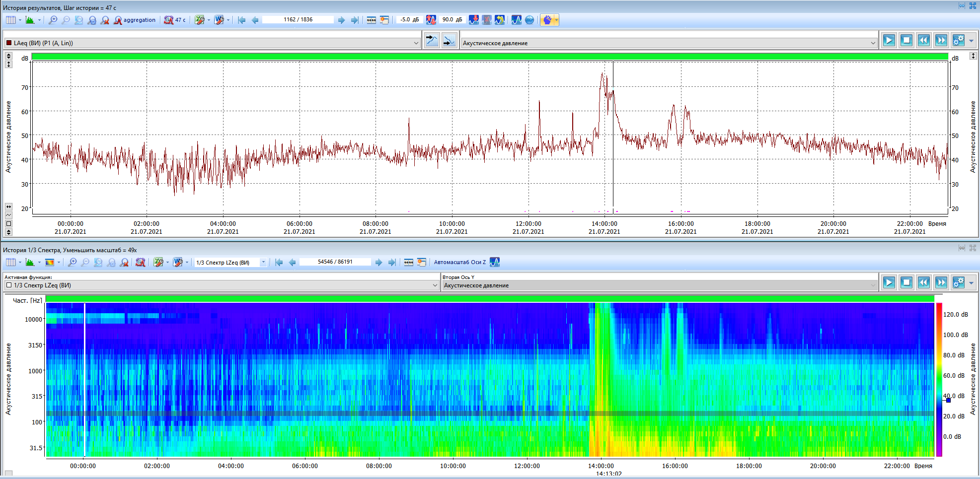Export upper chart to Excel
Image resolution: width=980 pixels, height=479 pixels.
(x=200, y=20)
